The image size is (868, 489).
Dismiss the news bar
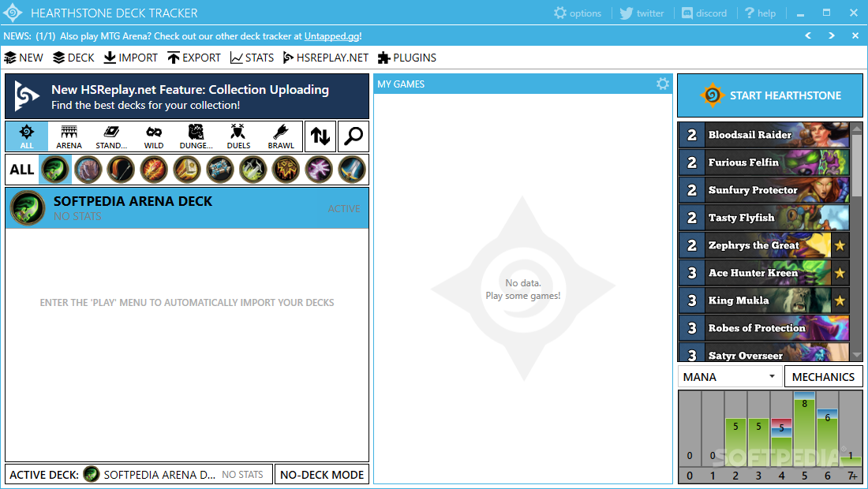tap(855, 35)
